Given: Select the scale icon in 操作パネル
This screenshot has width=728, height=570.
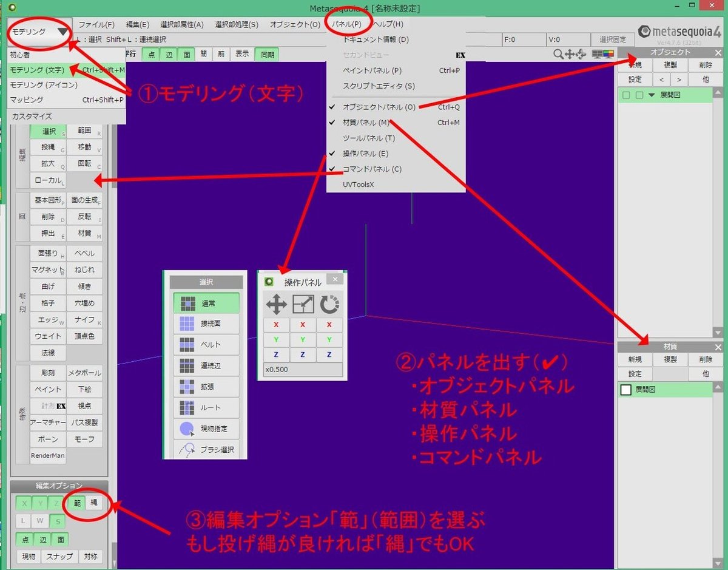Looking at the screenshot, I should (x=303, y=304).
